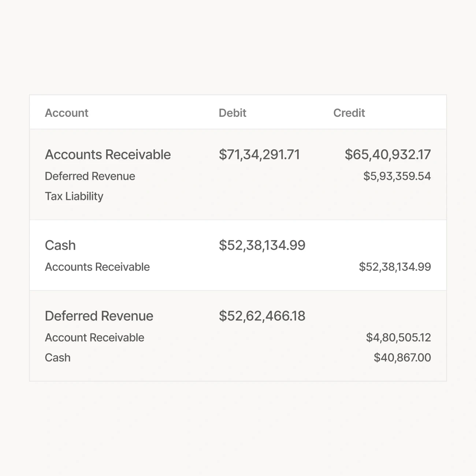Click the Credit column header
This screenshot has width=476, height=476.
349,113
